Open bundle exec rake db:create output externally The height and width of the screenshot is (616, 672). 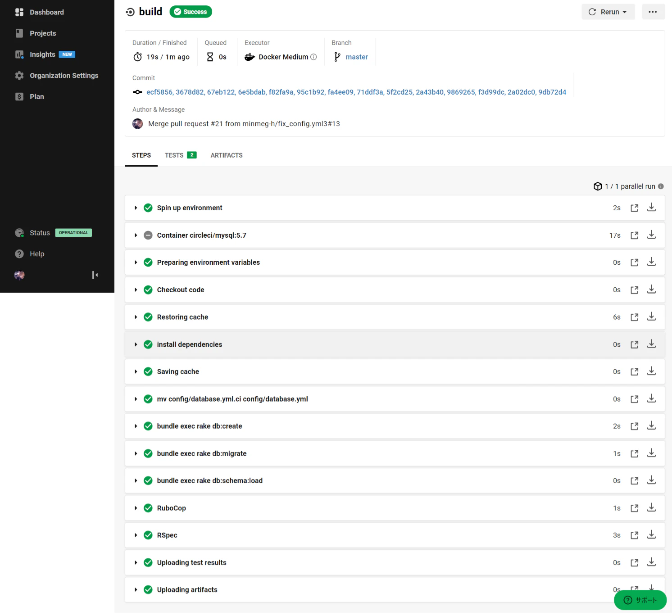pos(635,426)
